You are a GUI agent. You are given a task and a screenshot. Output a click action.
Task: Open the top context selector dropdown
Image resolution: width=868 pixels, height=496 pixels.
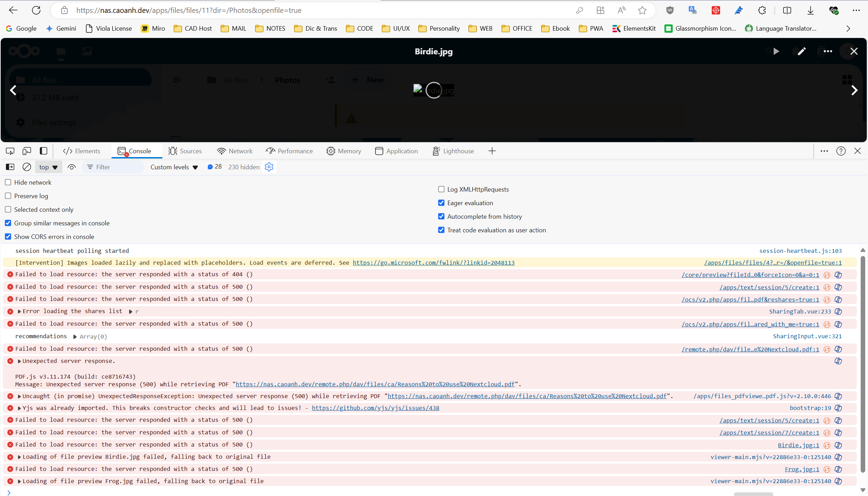point(48,167)
